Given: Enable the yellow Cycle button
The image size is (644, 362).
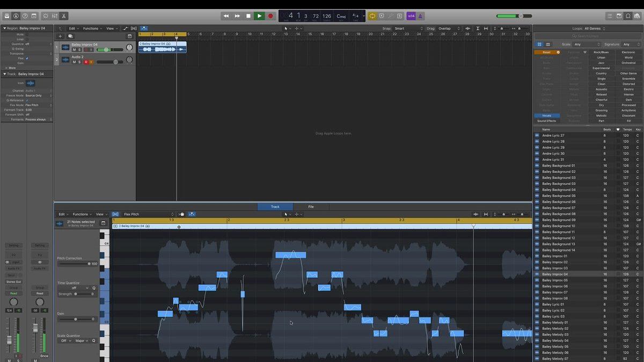Looking at the screenshot, I should 372,16.
